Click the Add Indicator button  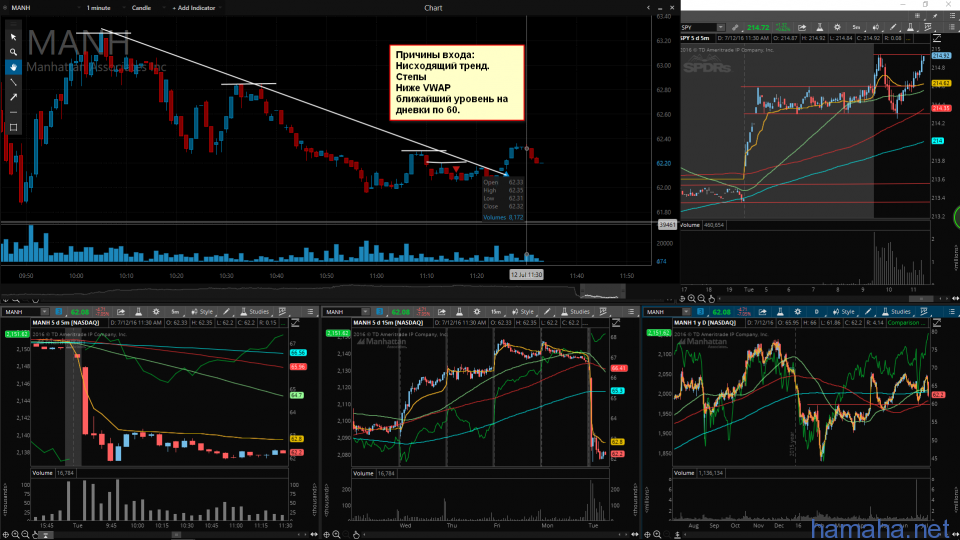197,7
